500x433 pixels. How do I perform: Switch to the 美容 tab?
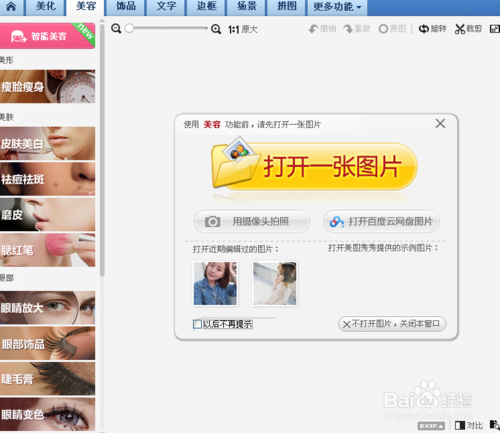[x=86, y=6]
